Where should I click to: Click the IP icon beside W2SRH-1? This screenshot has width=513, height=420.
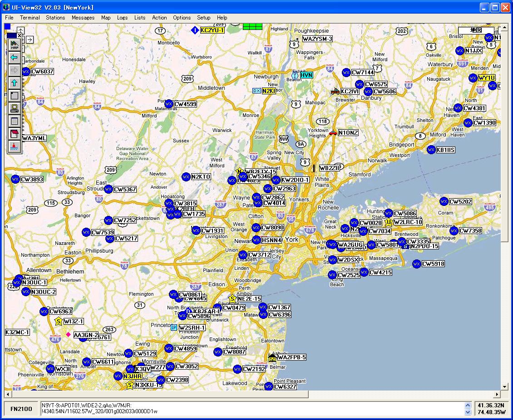174,327
